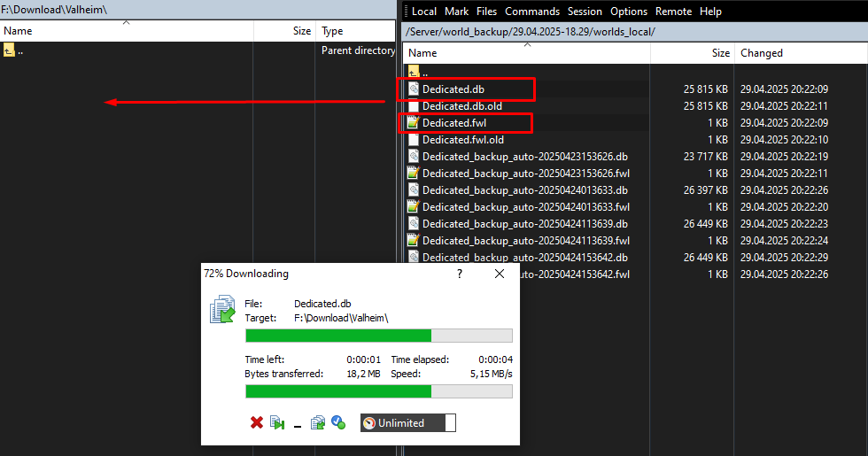
Task: Move transfer to background queue icon
Action: point(318,423)
